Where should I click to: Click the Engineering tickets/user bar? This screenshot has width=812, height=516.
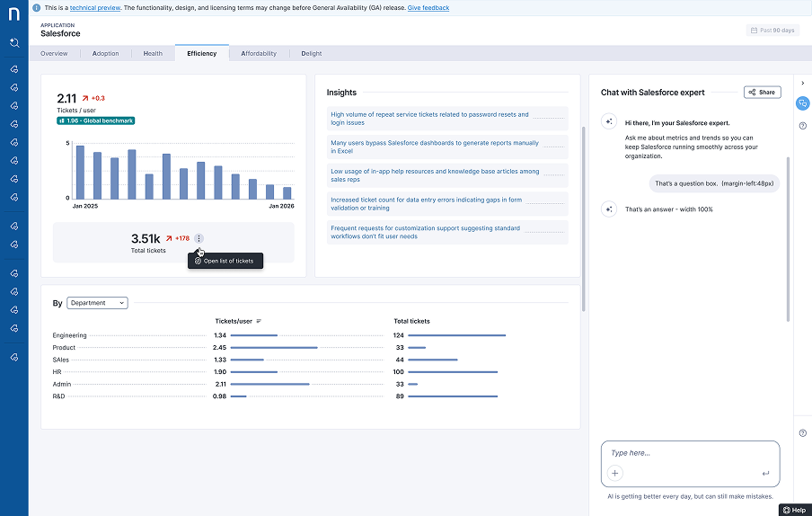[253, 335]
